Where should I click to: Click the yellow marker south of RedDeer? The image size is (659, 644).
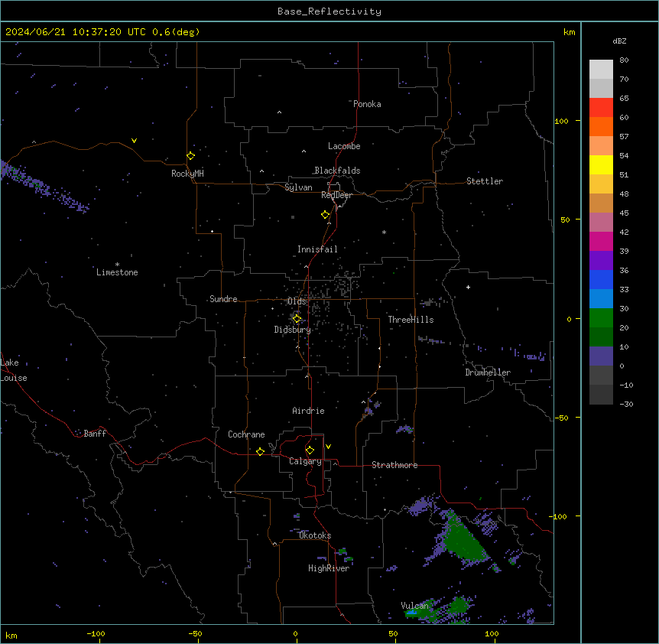325,215
